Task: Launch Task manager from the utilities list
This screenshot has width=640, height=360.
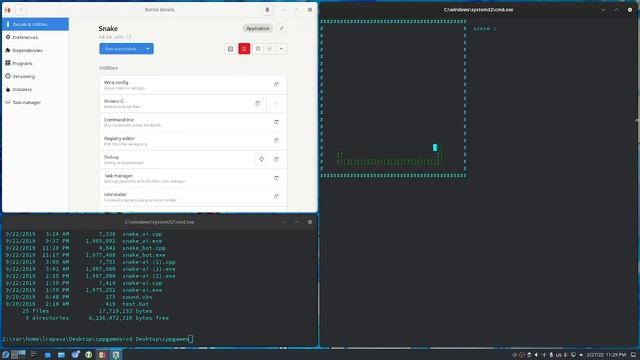Action: [276, 178]
